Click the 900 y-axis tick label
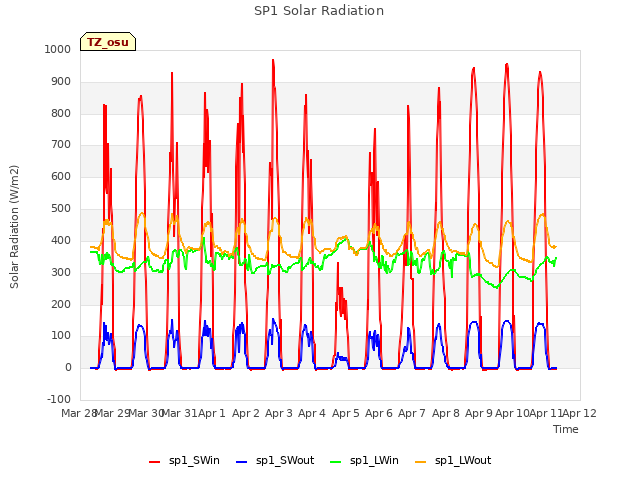 point(61,82)
